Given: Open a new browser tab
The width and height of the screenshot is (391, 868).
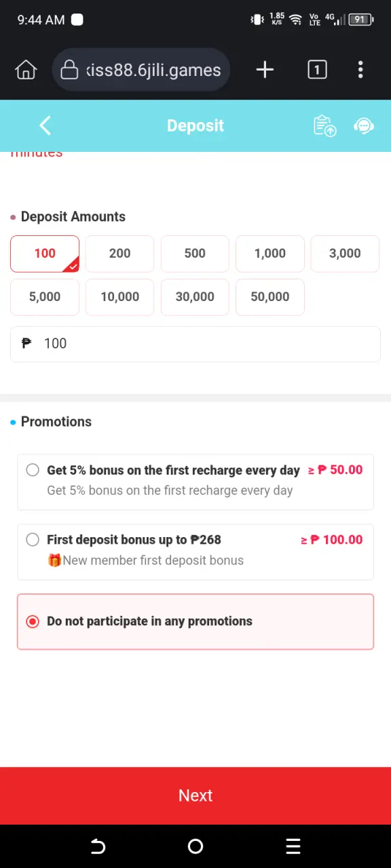Looking at the screenshot, I should (x=265, y=69).
